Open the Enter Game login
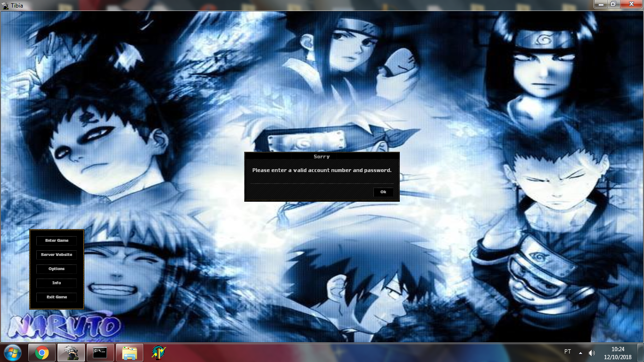Screen dimensions: 644x362 (x=57, y=240)
